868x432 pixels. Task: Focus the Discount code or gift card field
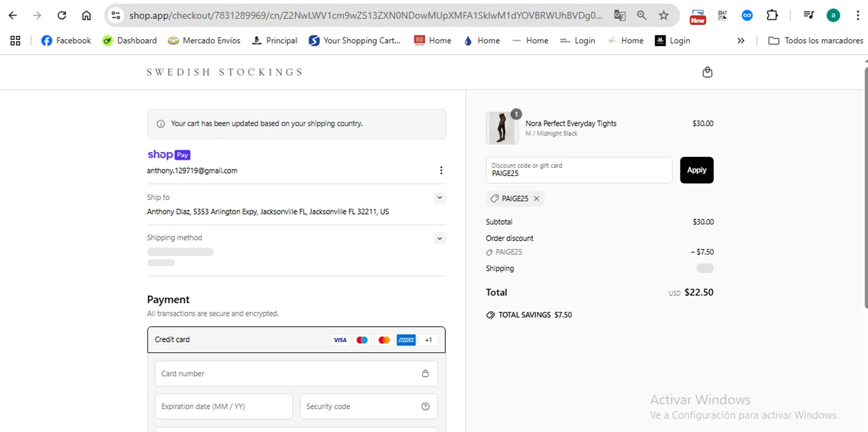pos(579,170)
